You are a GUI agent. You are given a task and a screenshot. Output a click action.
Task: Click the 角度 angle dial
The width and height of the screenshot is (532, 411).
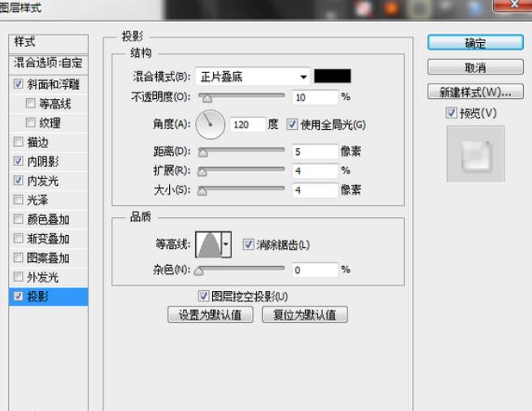[211, 125]
